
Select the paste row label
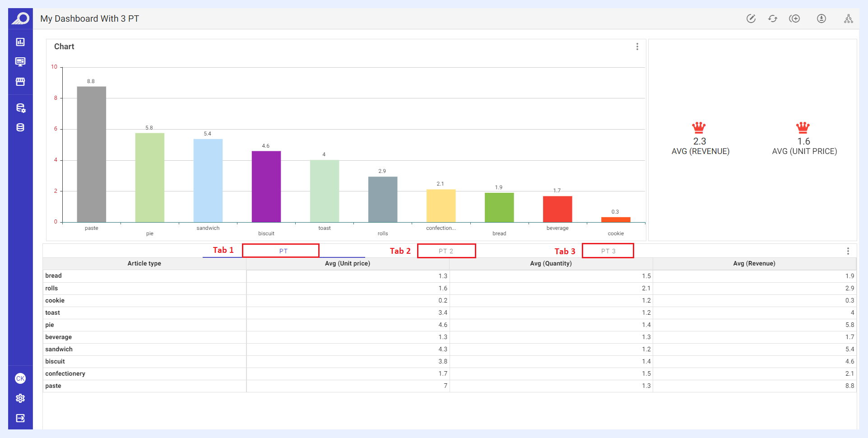point(53,386)
